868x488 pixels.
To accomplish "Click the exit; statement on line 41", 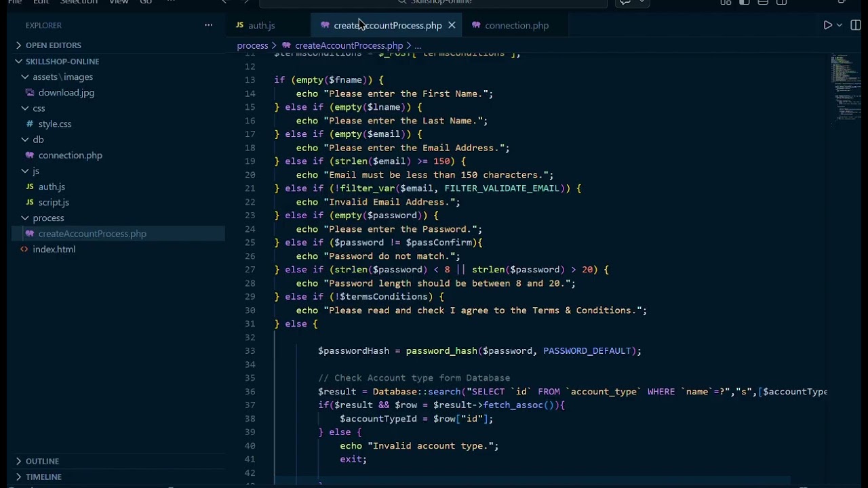I will pyautogui.click(x=353, y=460).
